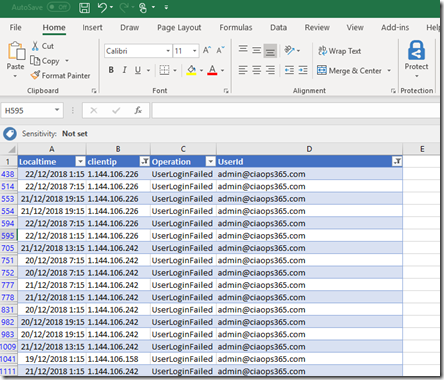Viewport: 444px width, 380px height.
Task: Click the Insert Function fx icon
Action: point(138,110)
